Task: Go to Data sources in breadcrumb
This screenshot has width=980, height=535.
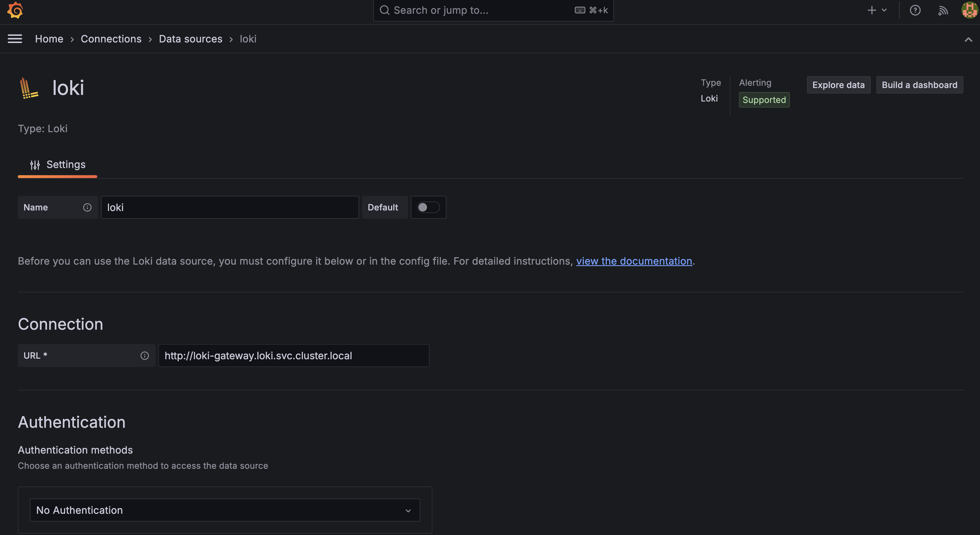Action: (x=190, y=39)
